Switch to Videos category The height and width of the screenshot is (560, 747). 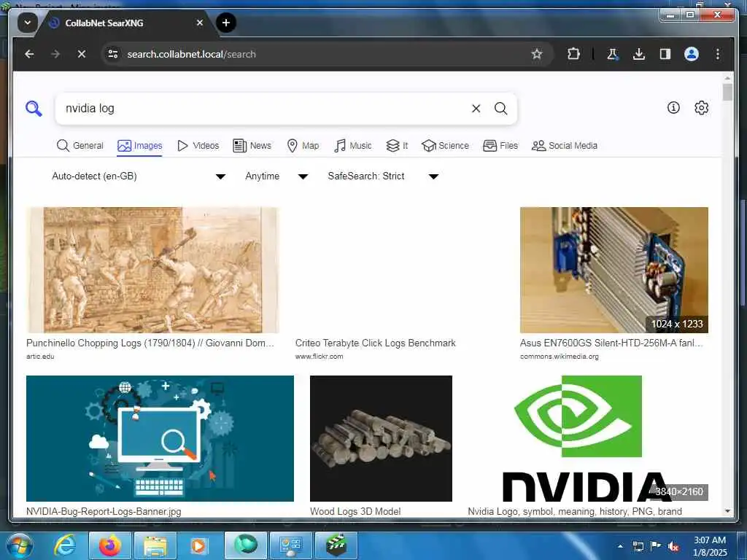coord(198,146)
